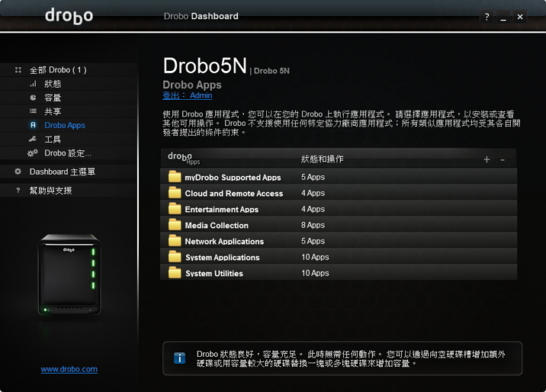
Task: Click the wrench icon beside 工具
Action: click(33, 140)
